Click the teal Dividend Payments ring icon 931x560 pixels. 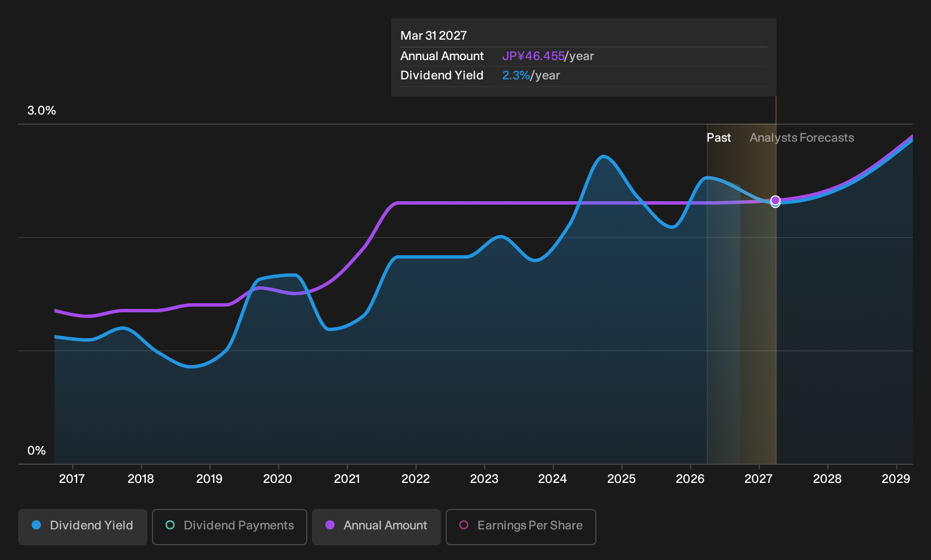coord(170,525)
